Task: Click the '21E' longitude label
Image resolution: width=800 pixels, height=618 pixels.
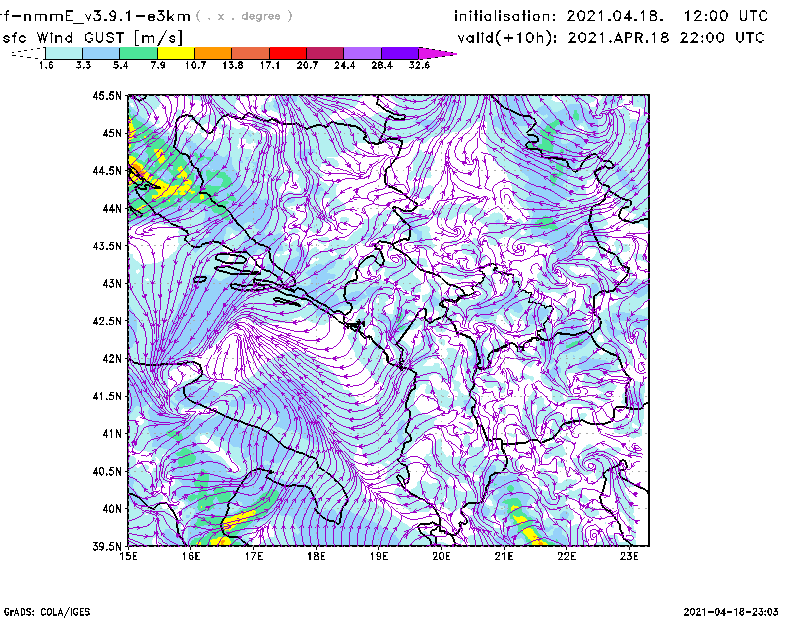Action: [x=504, y=556]
